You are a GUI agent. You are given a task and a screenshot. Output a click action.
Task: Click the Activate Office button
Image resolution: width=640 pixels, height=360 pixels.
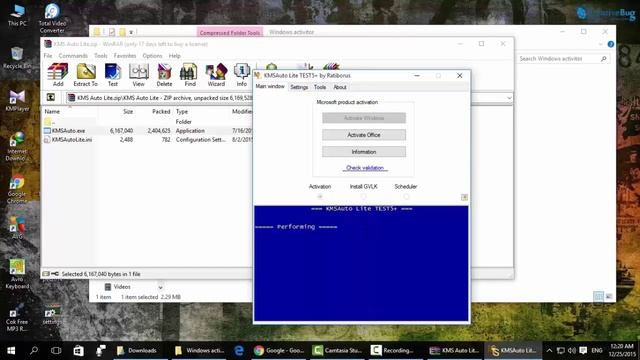(x=364, y=135)
